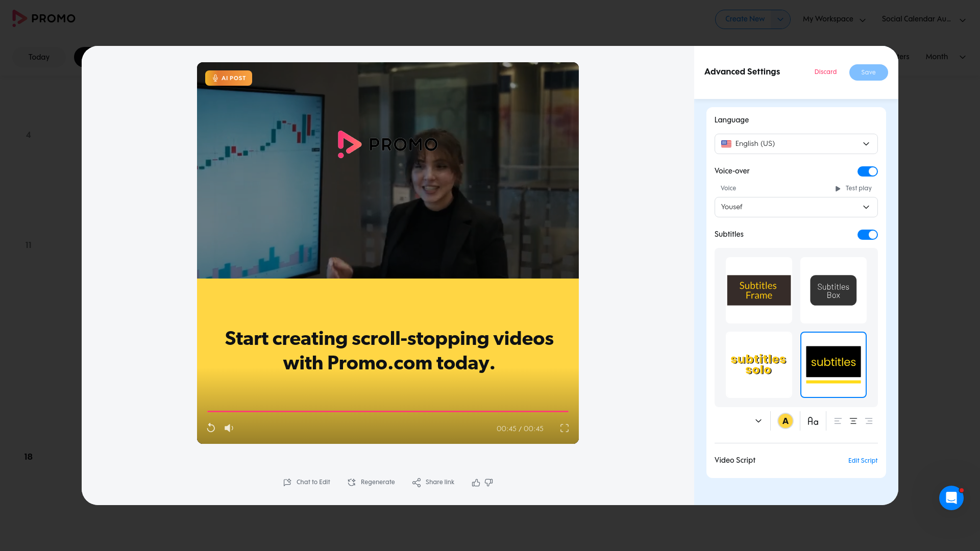Open the Month view dropdown
The width and height of the screenshot is (980, 551).
click(945, 57)
